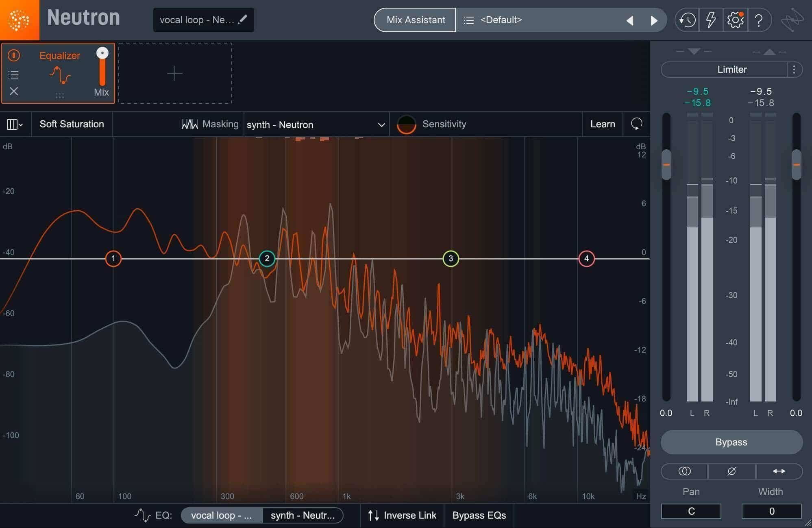Viewport: 812px width, 528px height.
Task: Invert phase with the phase icon
Action: click(731, 471)
